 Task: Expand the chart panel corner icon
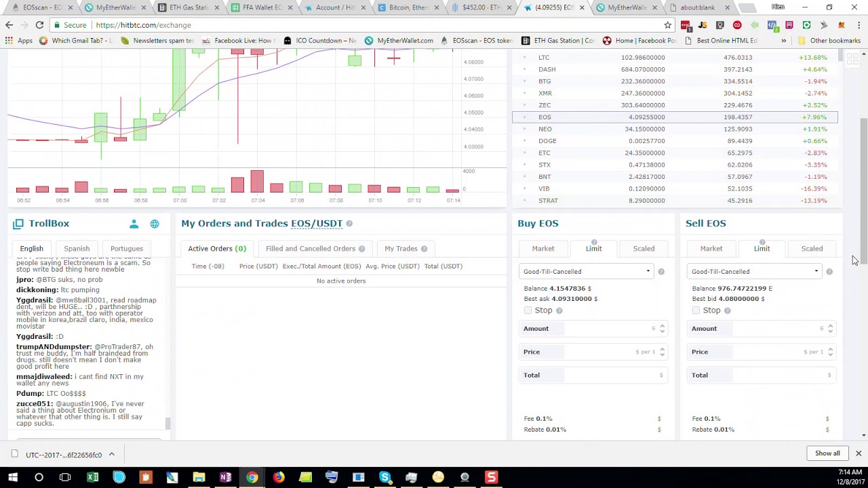click(852, 60)
